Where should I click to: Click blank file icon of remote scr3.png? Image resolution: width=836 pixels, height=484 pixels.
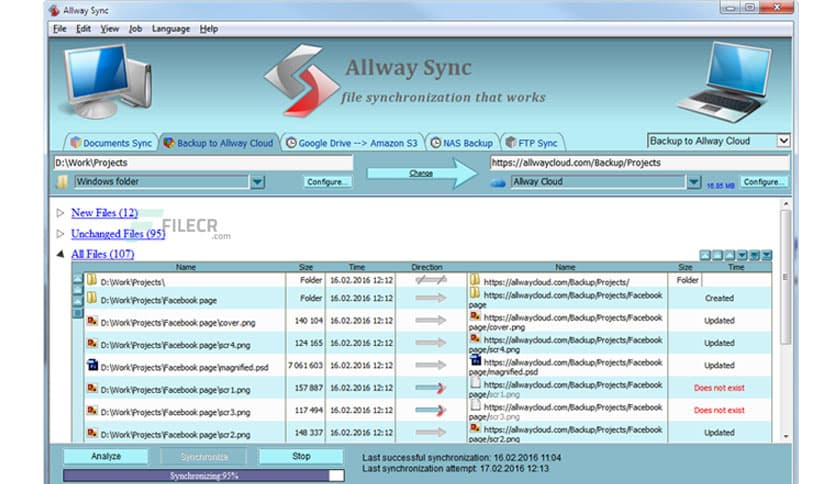pyautogui.click(x=475, y=405)
